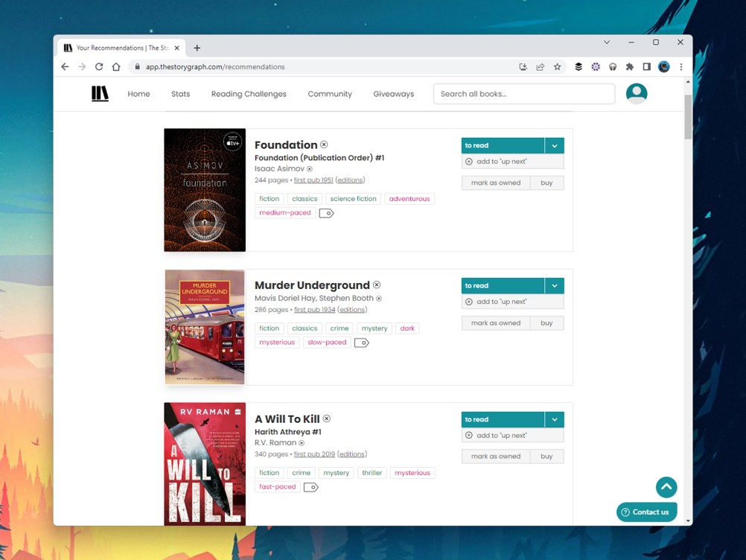Open the browser extensions puzzle icon

[x=629, y=66]
